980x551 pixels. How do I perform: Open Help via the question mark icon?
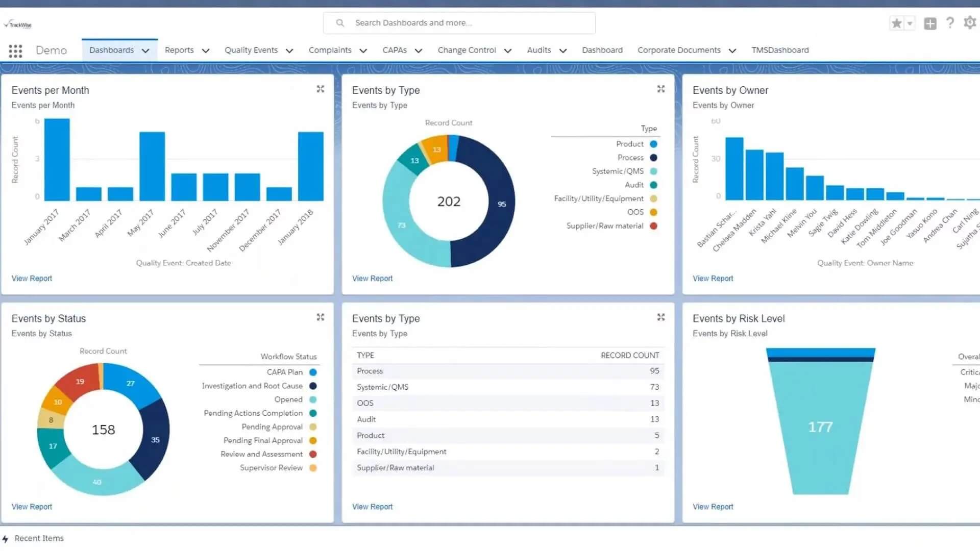950,23
